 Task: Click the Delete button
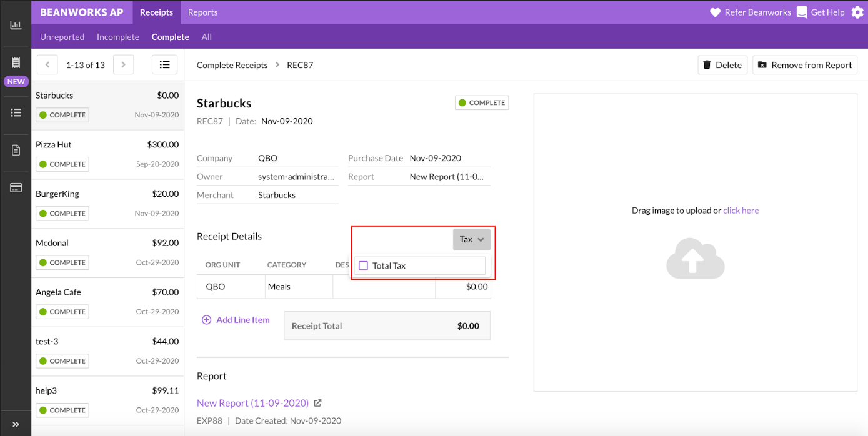click(x=722, y=65)
